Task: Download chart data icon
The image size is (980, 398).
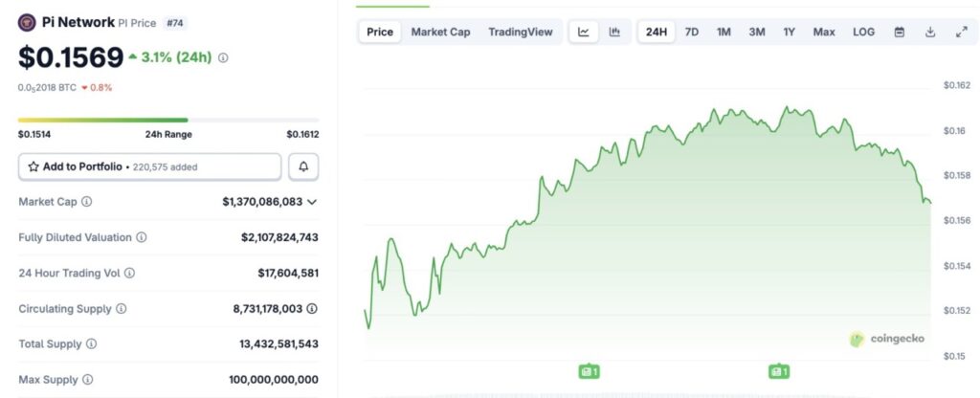Action: coord(930,32)
